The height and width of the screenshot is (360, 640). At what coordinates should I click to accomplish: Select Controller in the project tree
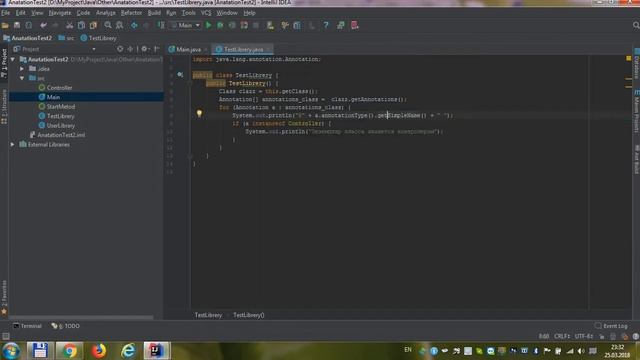[x=59, y=88]
